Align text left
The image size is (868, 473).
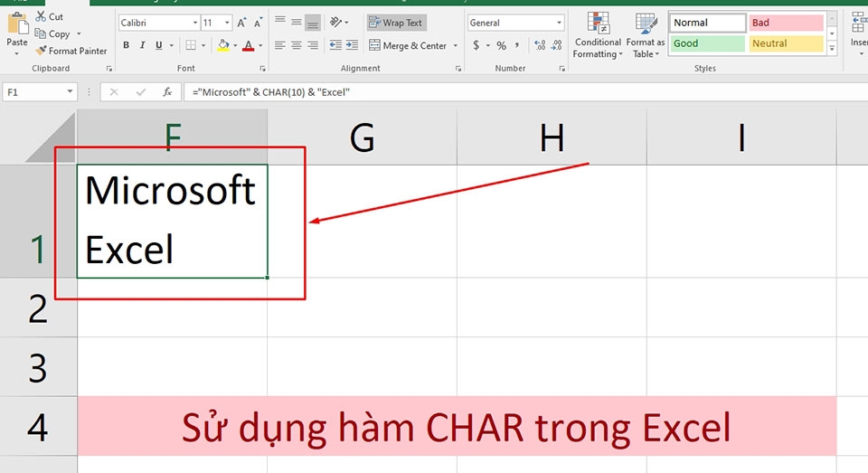(280, 45)
